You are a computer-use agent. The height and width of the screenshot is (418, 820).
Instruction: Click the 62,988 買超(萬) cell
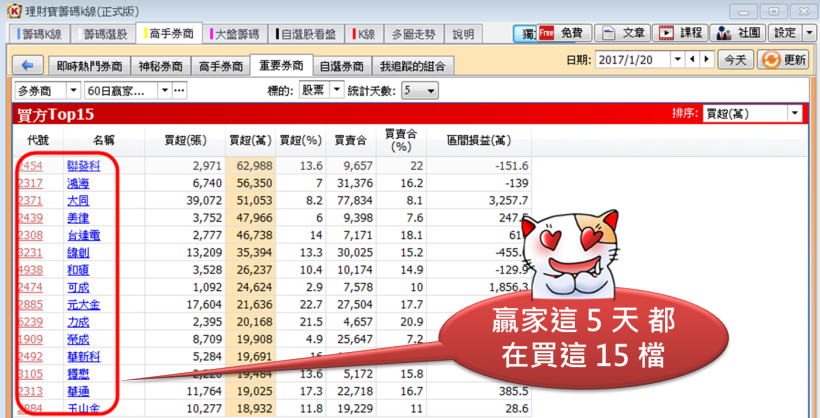[250, 166]
